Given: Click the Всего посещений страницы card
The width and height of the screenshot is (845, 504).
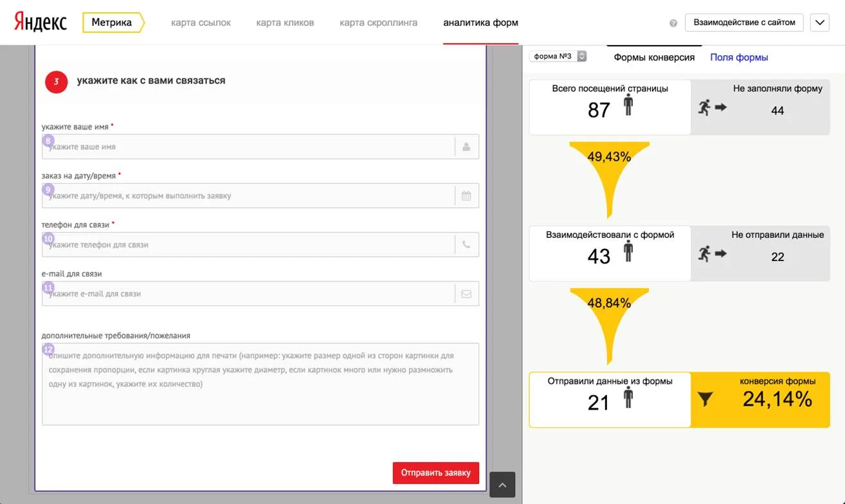Looking at the screenshot, I should pyautogui.click(x=610, y=107).
